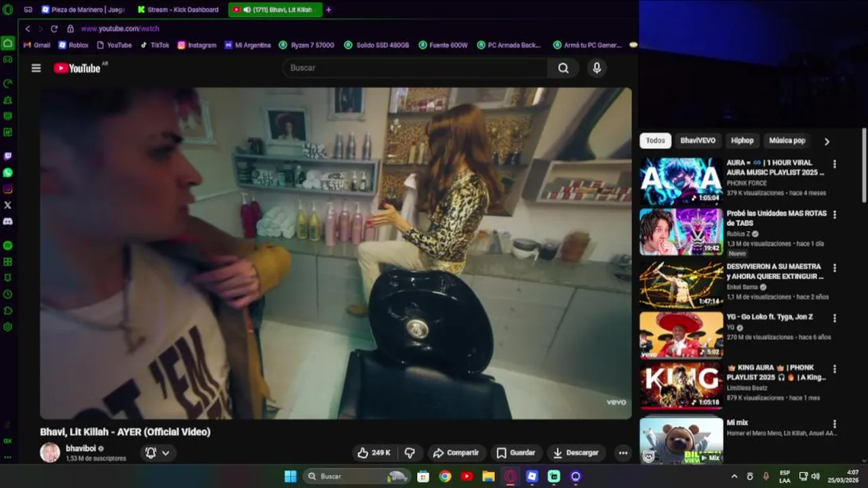
Task: Open the Instagram bookmark
Action: (x=197, y=45)
